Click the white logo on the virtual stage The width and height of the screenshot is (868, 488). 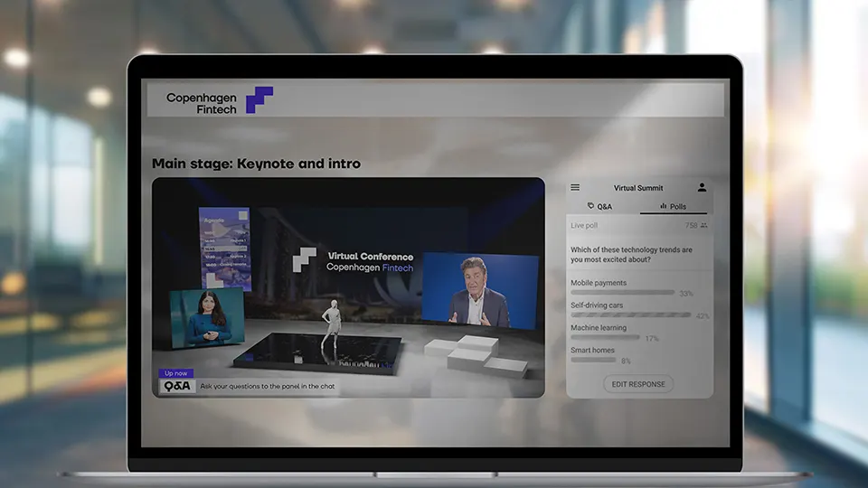[x=305, y=259]
